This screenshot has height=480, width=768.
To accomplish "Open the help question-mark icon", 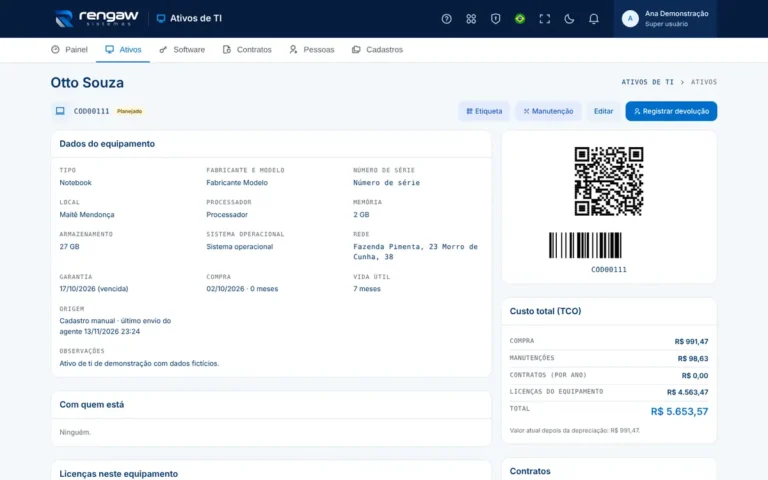I will (446, 19).
